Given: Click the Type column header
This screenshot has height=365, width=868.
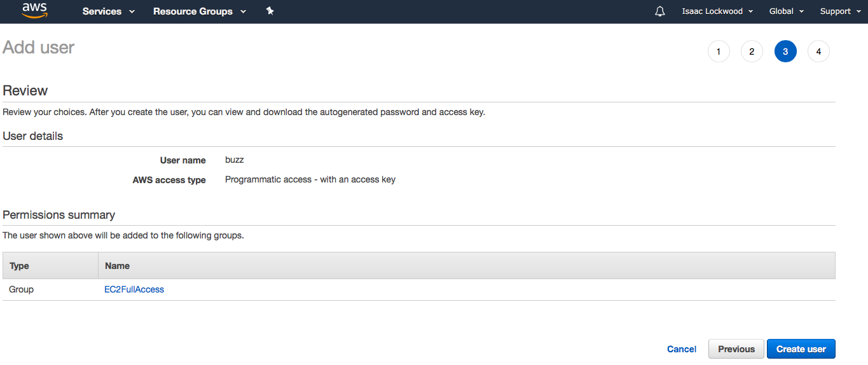Looking at the screenshot, I should (x=19, y=266).
